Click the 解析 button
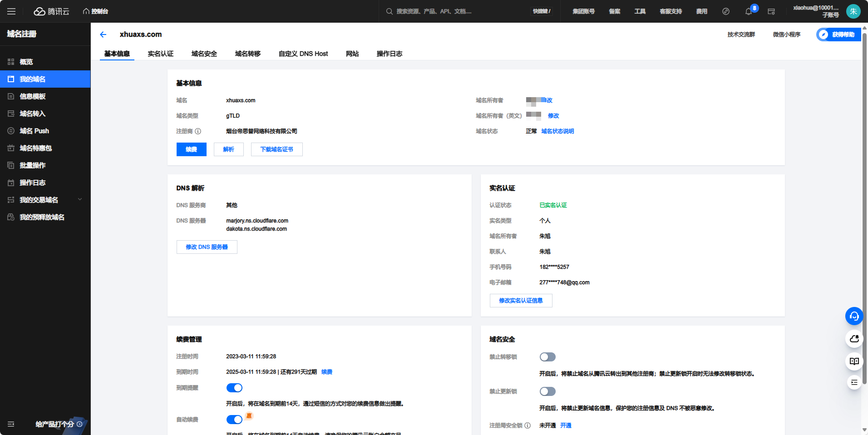The height and width of the screenshot is (435, 868). (x=229, y=149)
